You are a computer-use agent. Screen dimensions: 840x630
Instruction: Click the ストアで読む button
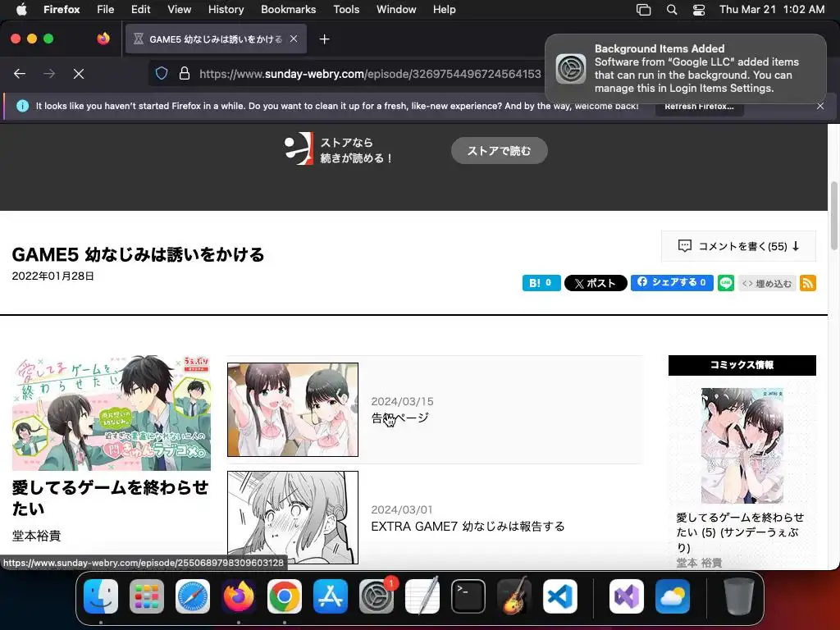[x=500, y=151]
